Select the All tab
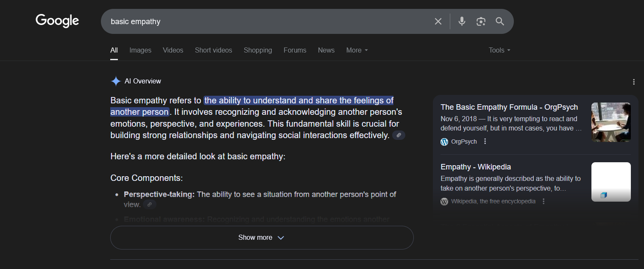644x269 pixels. click(x=114, y=50)
